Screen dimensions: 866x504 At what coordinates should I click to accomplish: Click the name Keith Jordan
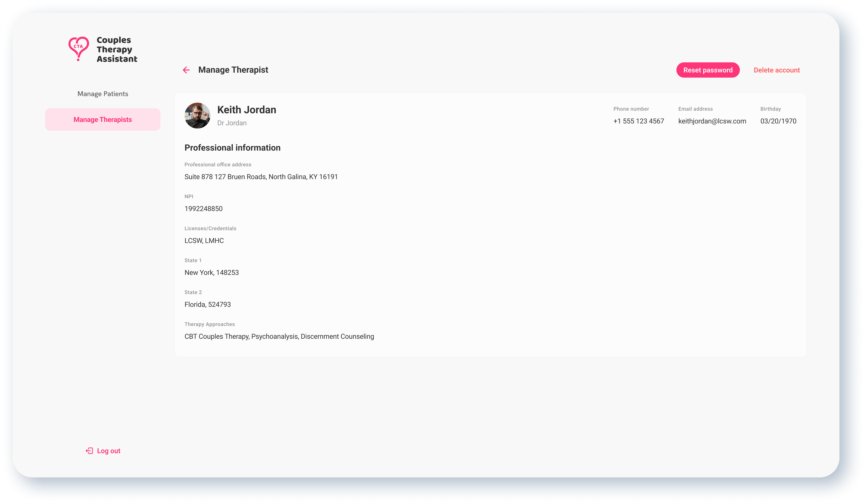(247, 109)
